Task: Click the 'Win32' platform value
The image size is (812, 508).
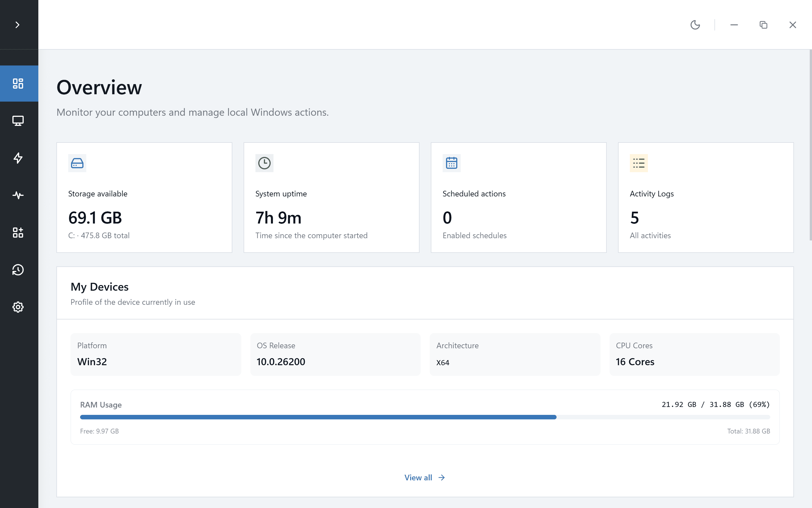Action: tap(92, 362)
